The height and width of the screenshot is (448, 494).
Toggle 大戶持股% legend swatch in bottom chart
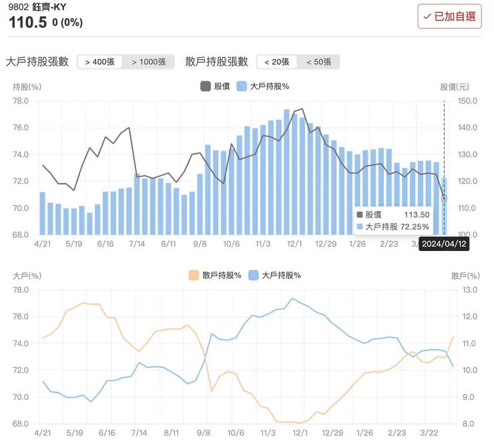(x=253, y=275)
